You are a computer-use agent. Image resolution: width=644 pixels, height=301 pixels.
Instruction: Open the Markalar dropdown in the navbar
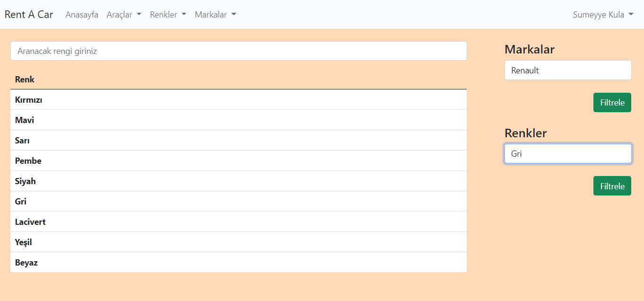coord(215,15)
